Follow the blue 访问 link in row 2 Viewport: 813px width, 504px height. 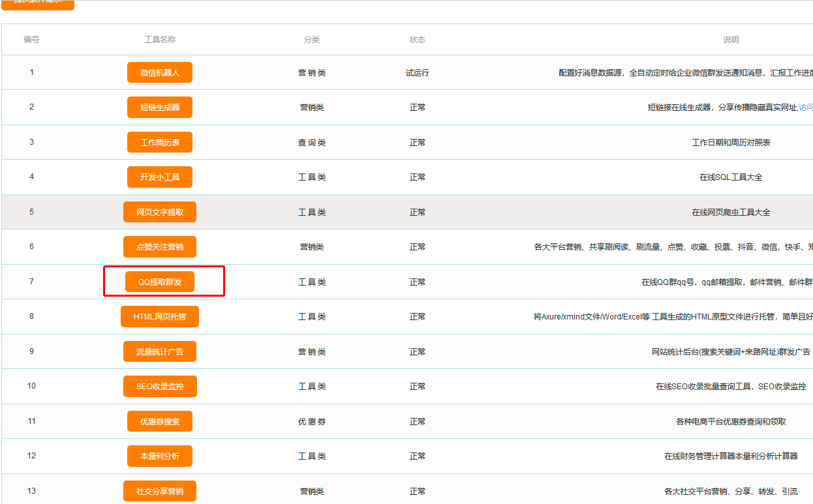806,108
